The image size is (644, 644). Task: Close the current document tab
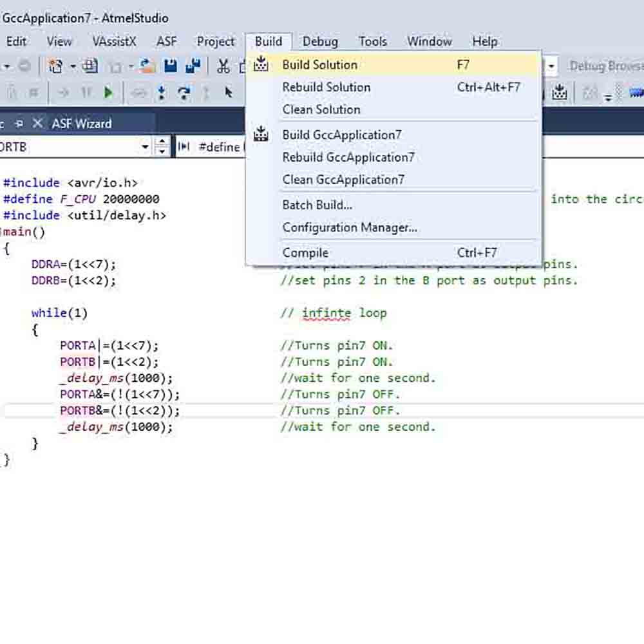(37, 123)
